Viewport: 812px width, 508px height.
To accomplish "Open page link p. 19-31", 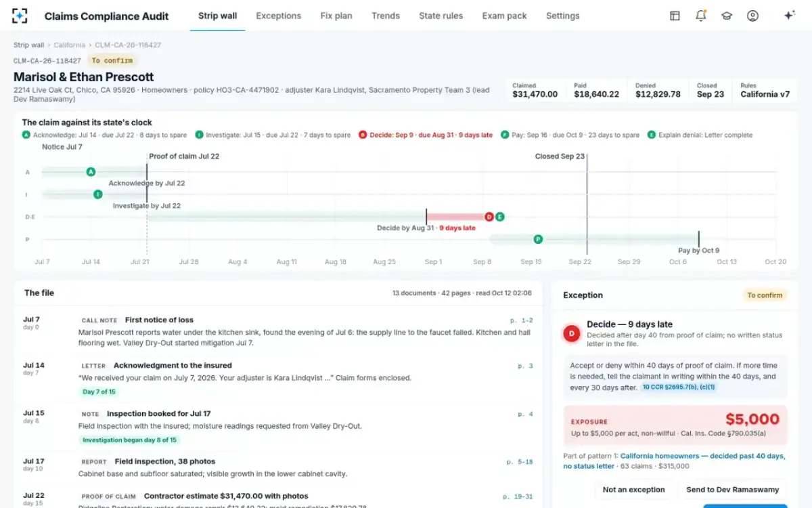I will (x=518, y=496).
